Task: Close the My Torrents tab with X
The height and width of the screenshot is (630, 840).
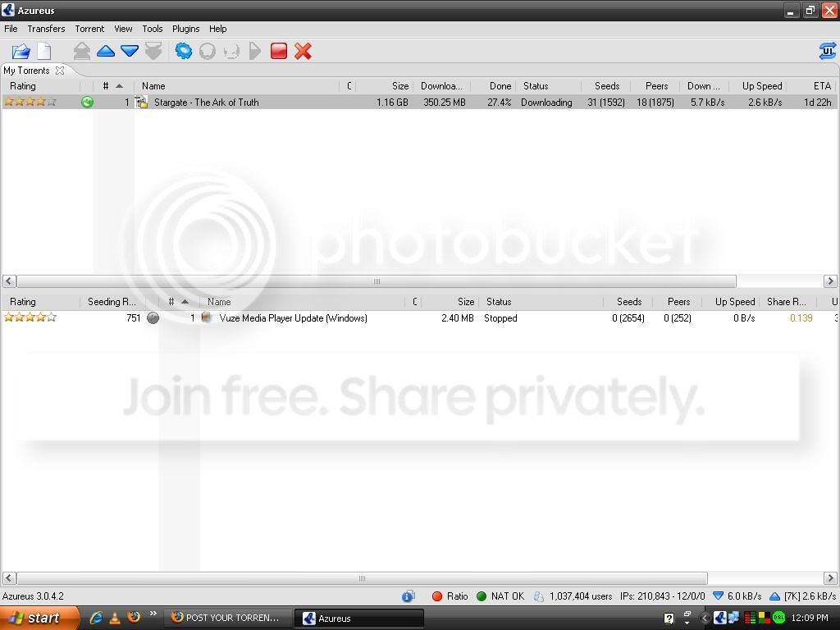Action: pos(60,71)
